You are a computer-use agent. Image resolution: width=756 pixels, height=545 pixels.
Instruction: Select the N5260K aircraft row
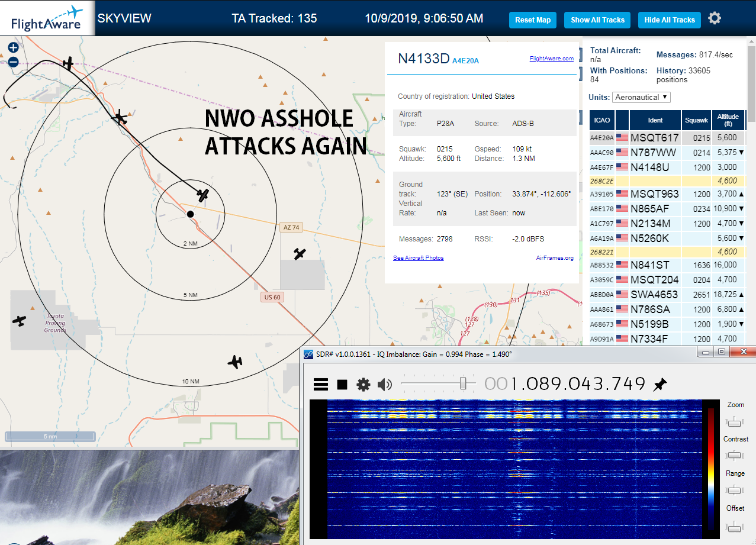(x=667, y=238)
